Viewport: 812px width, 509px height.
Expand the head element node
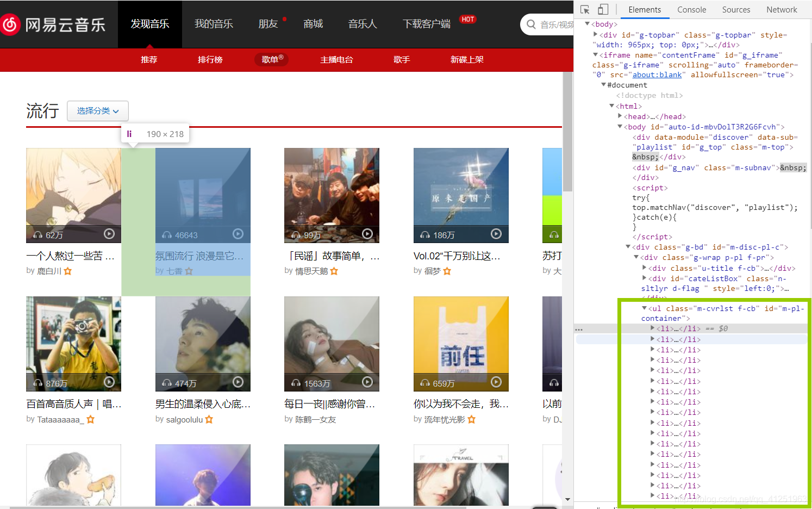click(620, 116)
